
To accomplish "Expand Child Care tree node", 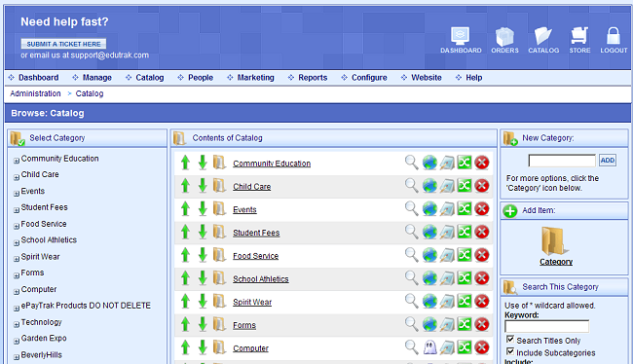I will pyautogui.click(x=17, y=177).
